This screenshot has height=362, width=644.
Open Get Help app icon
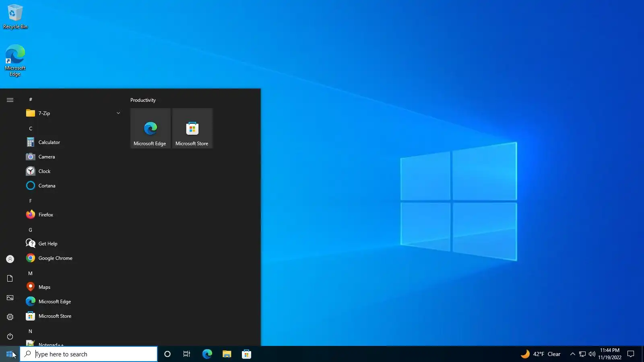(31, 244)
